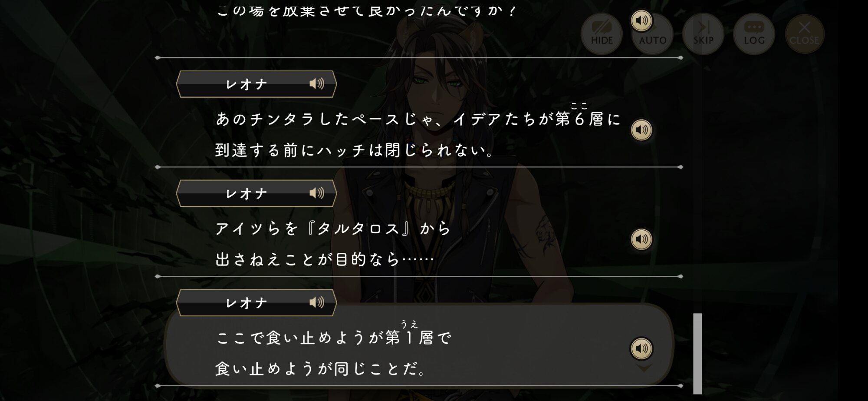Click the down chevron under the last speaker
868x401 pixels.
644,368
